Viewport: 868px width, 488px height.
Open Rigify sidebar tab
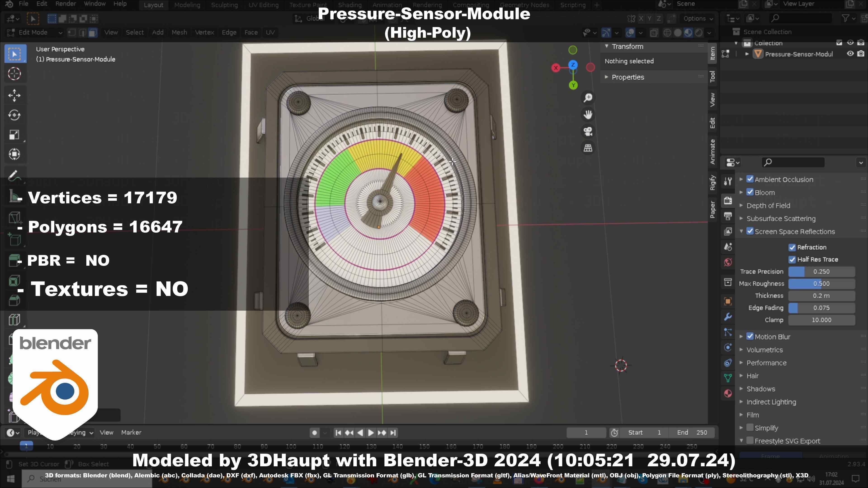pyautogui.click(x=712, y=183)
